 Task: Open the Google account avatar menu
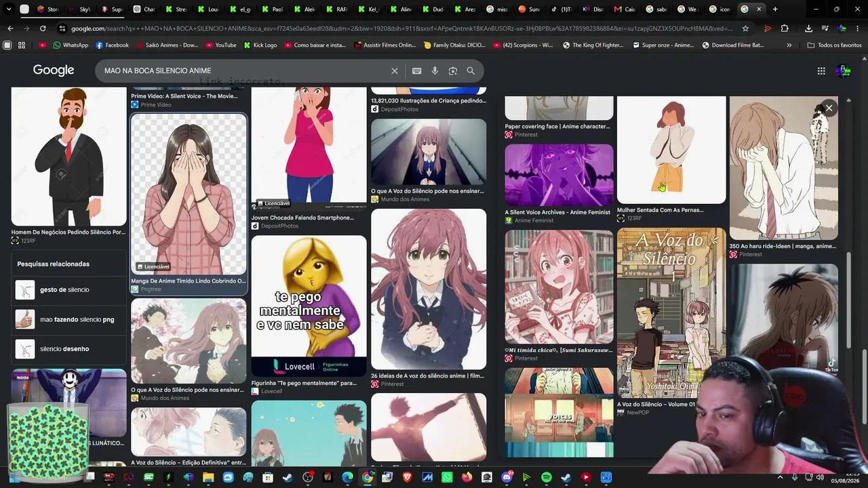(843, 71)
